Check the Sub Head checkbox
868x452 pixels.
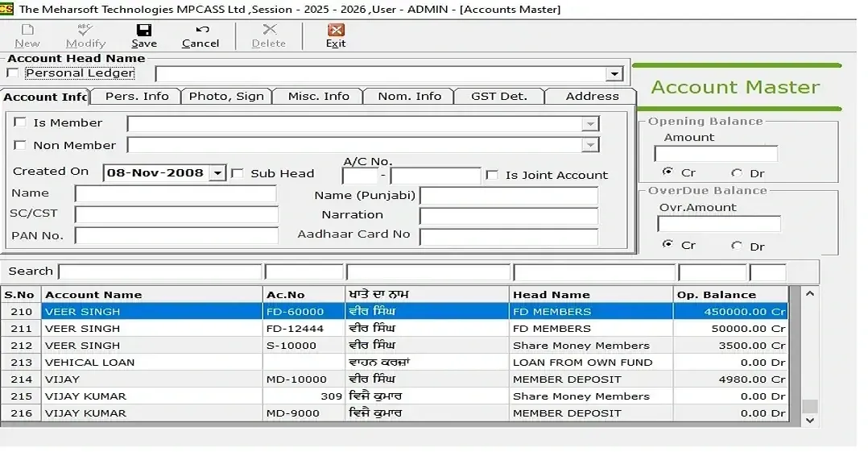coord(237,173)
